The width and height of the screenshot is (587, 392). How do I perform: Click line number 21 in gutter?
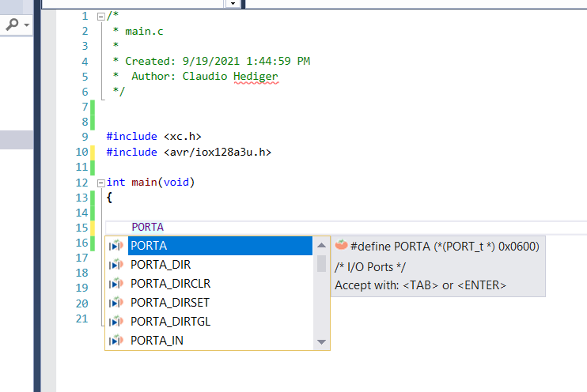point(81,318)
